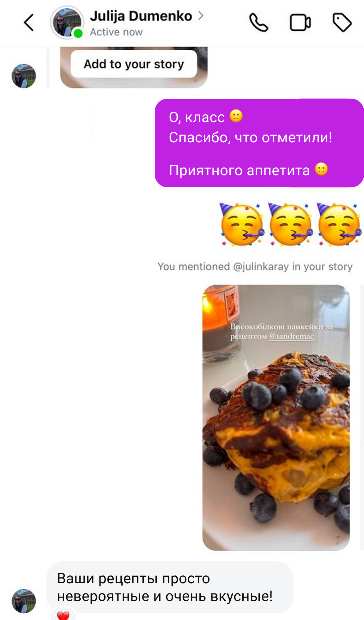Start a video call with Julija
This screenshot has width=364, height=620.
[300, 23]
